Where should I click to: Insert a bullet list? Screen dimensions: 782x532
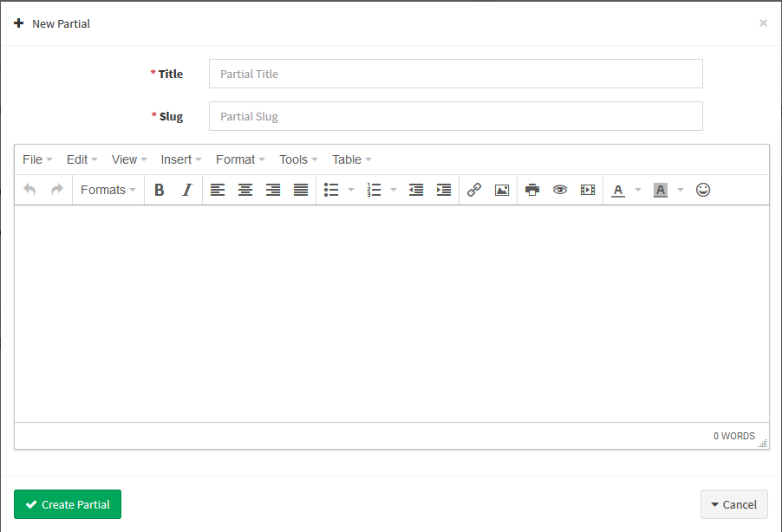pos(331,190)
